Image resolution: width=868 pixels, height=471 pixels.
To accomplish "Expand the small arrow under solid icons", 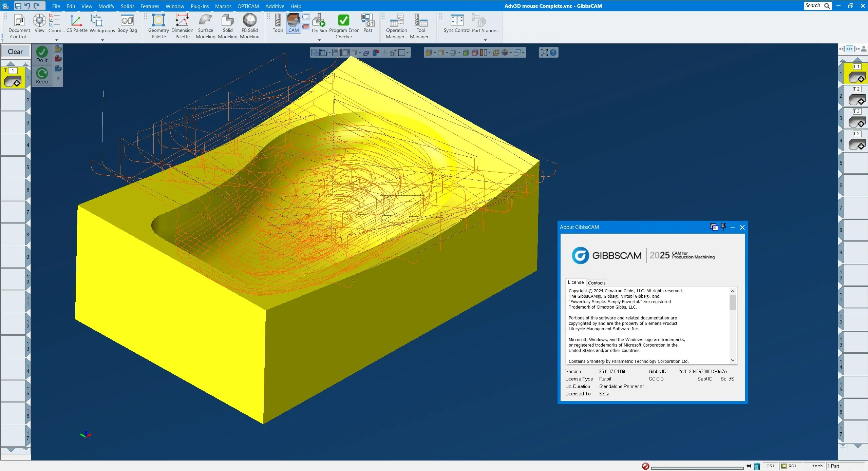I will coord(58,78).
